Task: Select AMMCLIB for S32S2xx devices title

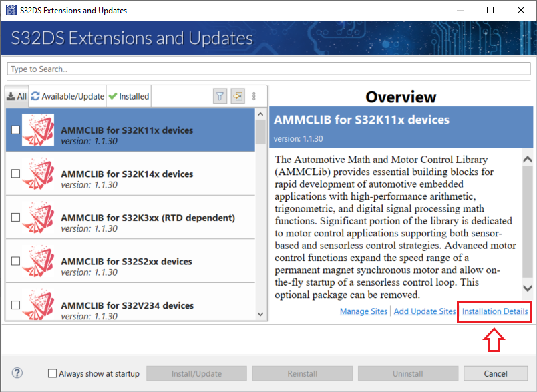Action: pos(126,262)
